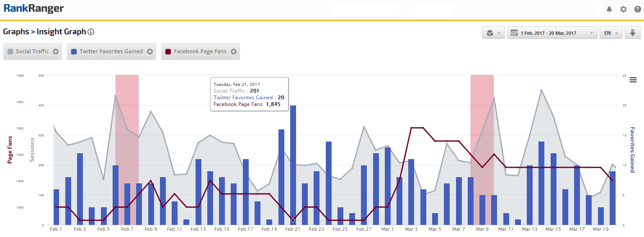Screen dimensions: 644x237
Task: Click the help question mark icon
Action: pos(638,9)
